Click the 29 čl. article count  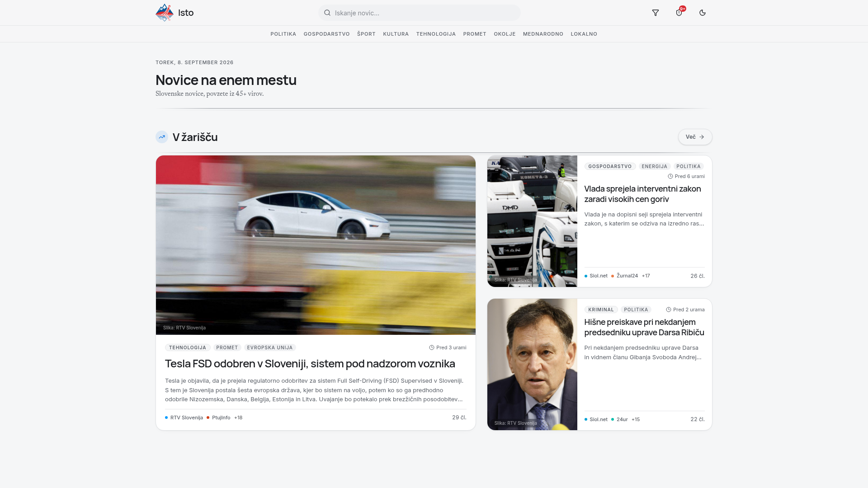pyautogui.click(x=459, y=418)
